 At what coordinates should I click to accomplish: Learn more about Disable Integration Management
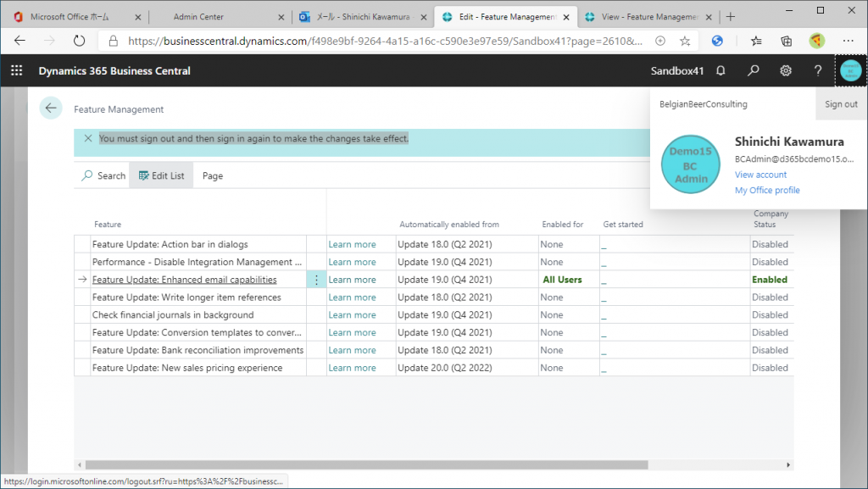pos(352,262)
